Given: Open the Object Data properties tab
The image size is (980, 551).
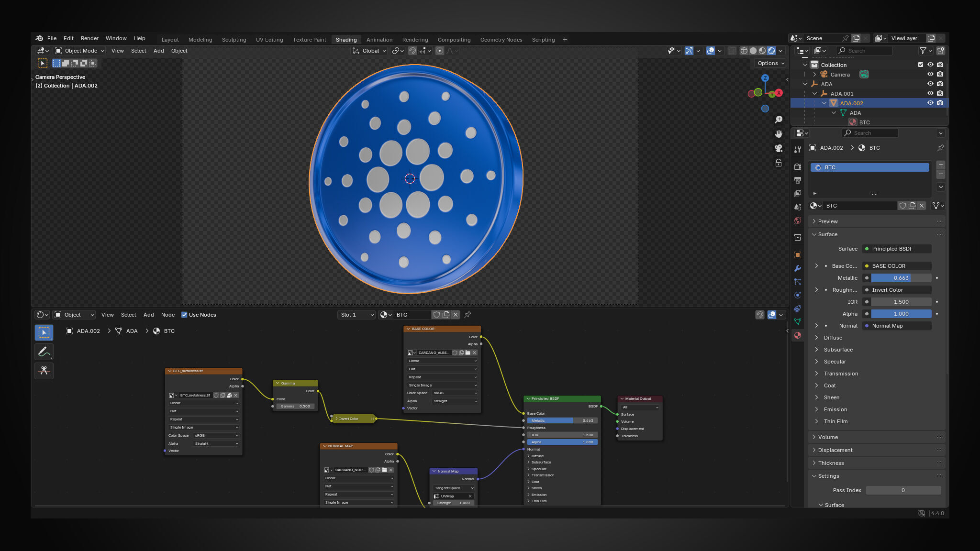Looking at the screenshot, I should (x=798, y=322).
